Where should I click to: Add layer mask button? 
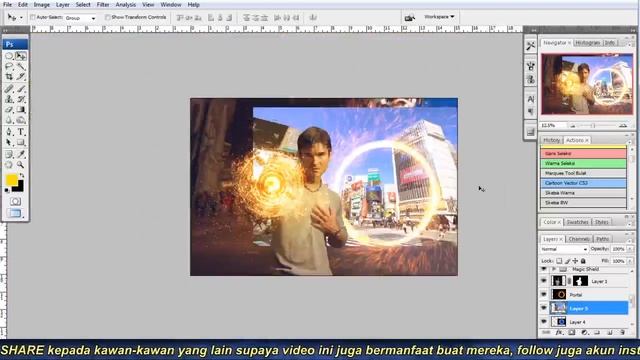point(572,333)
